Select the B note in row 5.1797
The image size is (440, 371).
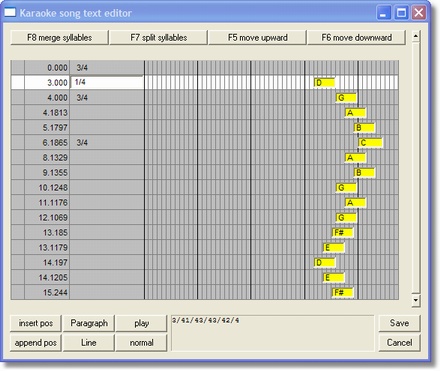coord(364,128)
